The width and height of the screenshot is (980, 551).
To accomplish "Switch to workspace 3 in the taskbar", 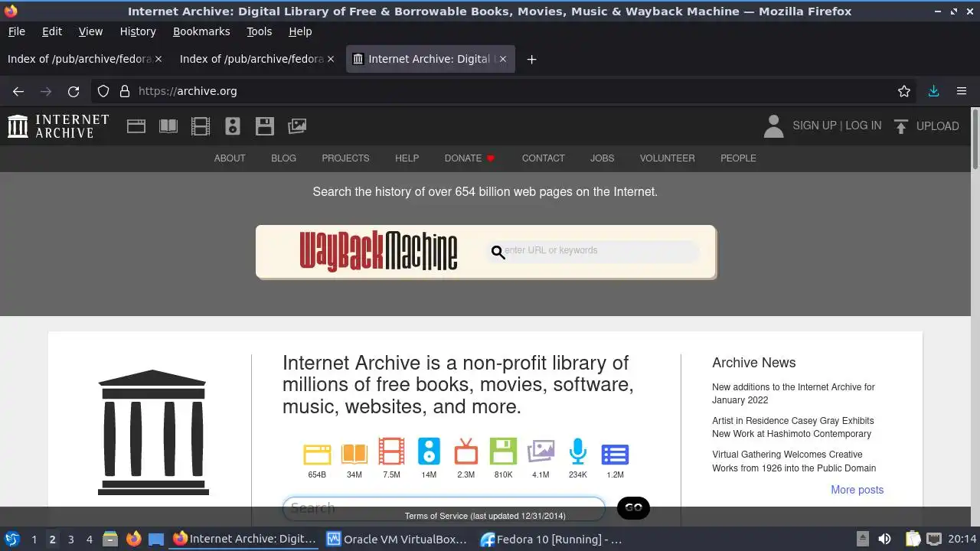I will [x=70, y=540].
